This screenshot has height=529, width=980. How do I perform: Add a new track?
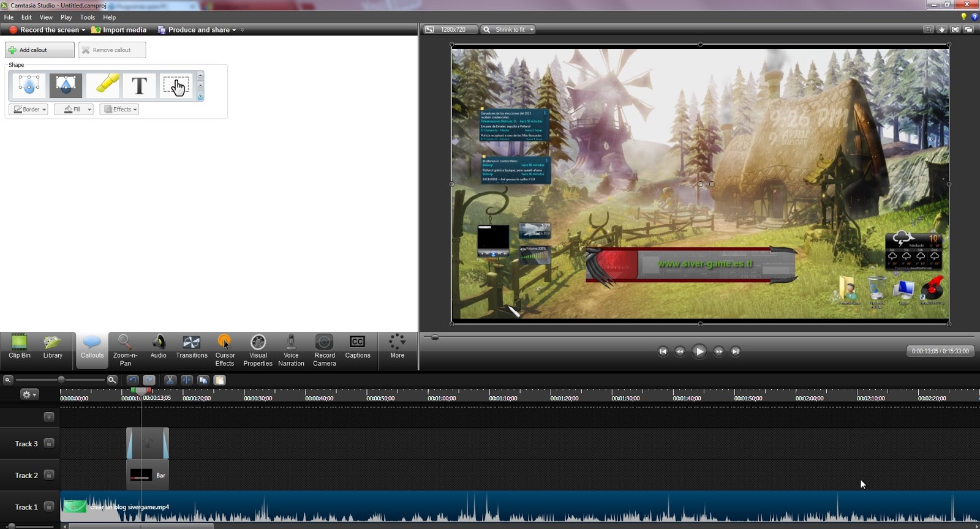(49, 417)
